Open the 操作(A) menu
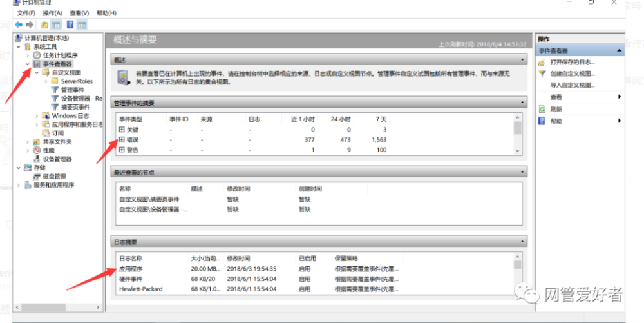 click(x=52, y=13)
